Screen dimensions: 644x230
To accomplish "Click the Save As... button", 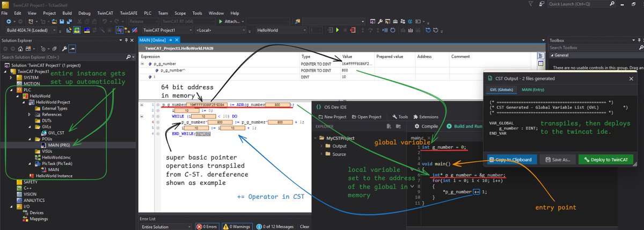I will (x=557, y=160).
